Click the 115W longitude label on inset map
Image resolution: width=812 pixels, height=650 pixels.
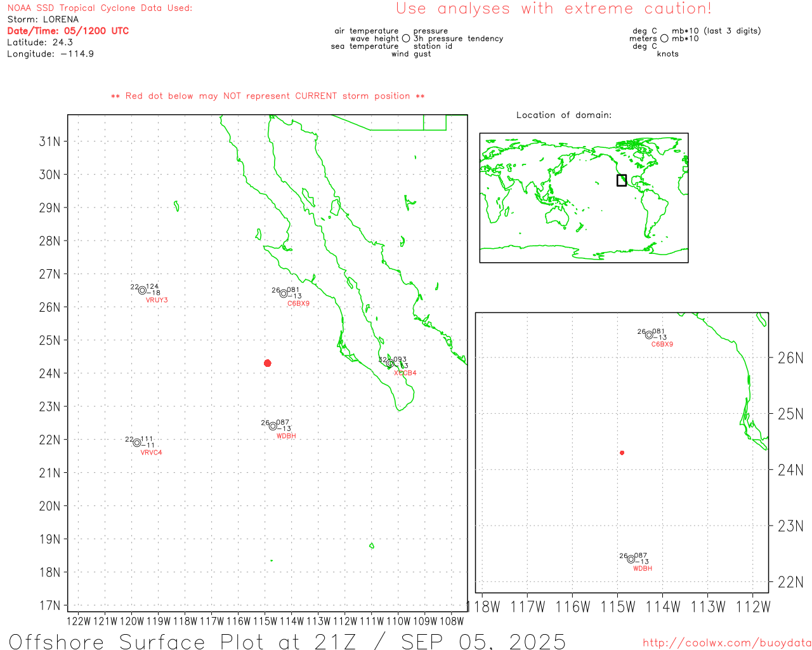(x=618, y=607)
